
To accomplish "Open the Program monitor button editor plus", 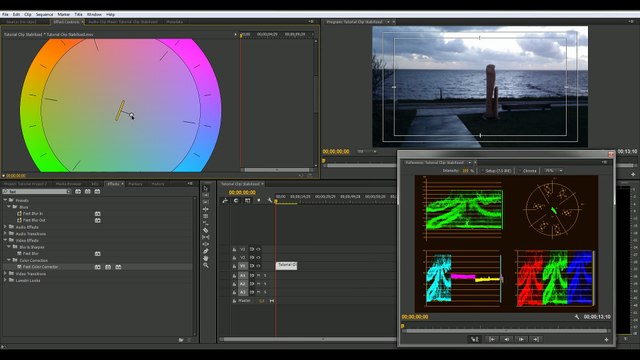I will [633, 174].
